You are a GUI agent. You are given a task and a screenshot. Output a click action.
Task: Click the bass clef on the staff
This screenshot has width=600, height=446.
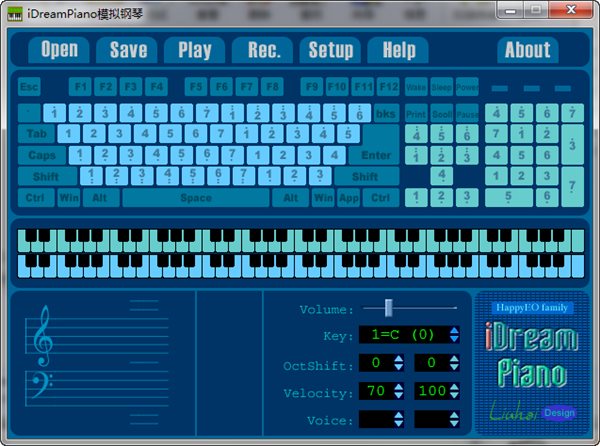pyautogui.click(x=41, y=384)
